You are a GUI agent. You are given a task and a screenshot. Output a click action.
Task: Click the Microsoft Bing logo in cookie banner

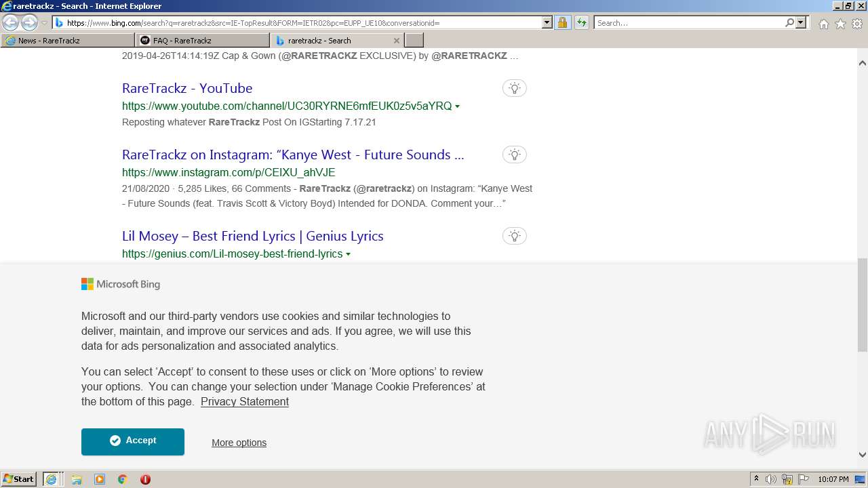(121, 284)
